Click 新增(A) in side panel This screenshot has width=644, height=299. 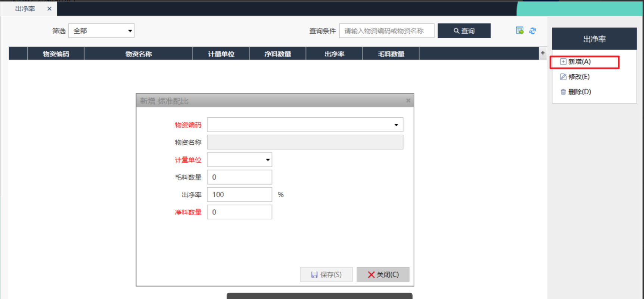(579, 62)
